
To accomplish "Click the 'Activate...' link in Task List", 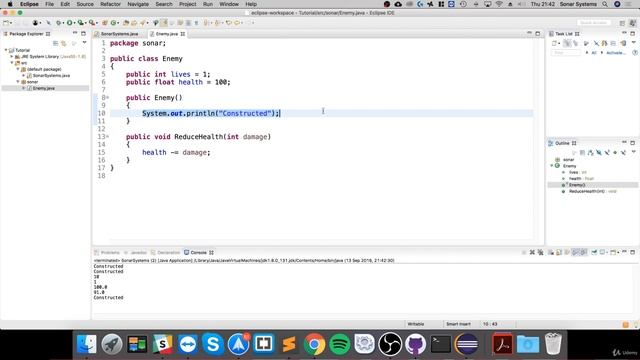I will point(616,53).
